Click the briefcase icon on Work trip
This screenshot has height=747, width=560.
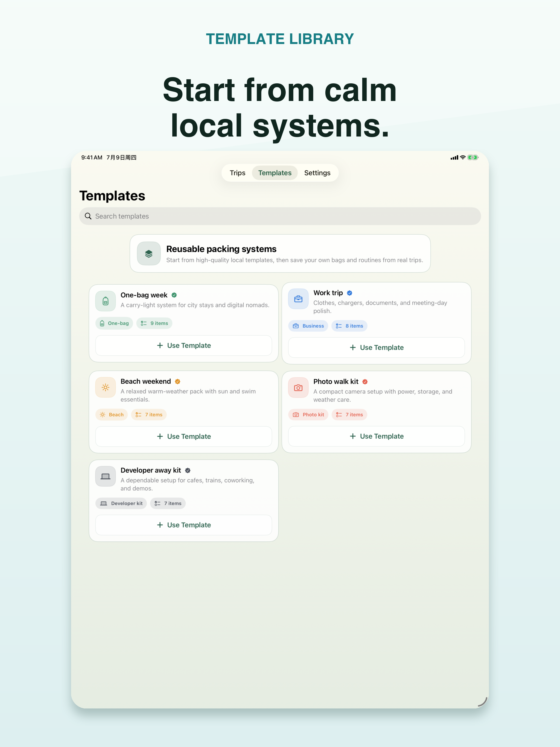[298, 299]
